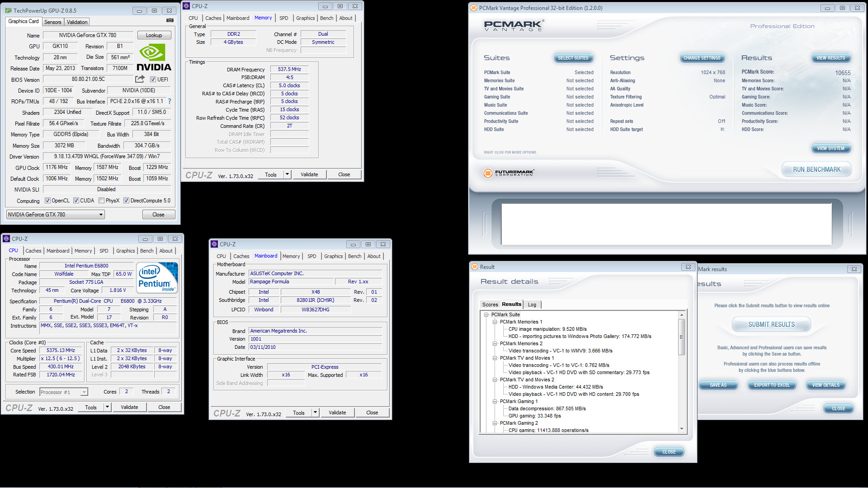Take a GPU-Z screenshot with the camera icon
This screenshot has height=488, width=868.
tap(170, 20)
